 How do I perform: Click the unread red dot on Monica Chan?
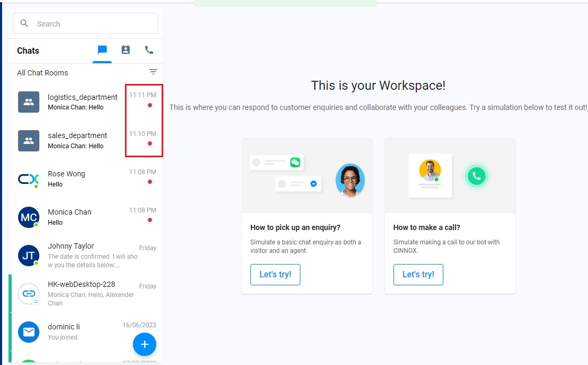150,220
